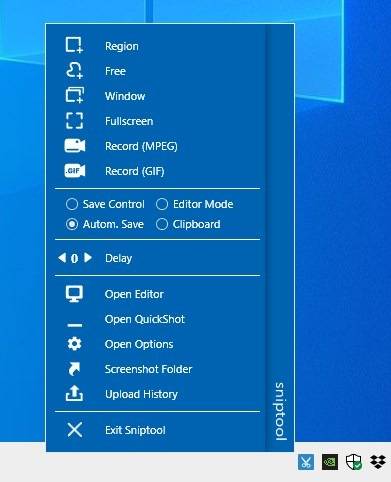Click the arrow icon for Screenshot Folder
The height and width of the screenshot is (482, 391).
click(74, 369)
